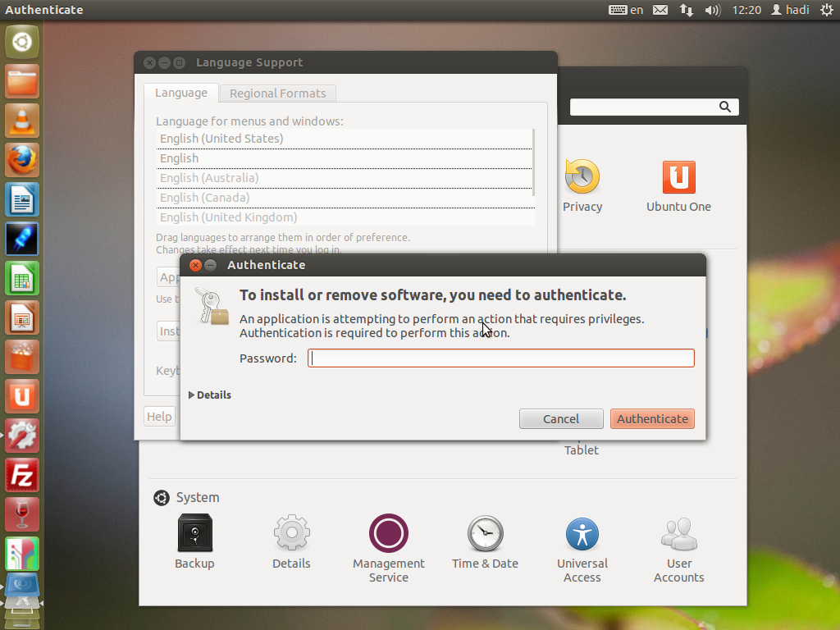Launch FileZilla from the launcher
The height and width of the screenshot is (630, 840).
22,475
